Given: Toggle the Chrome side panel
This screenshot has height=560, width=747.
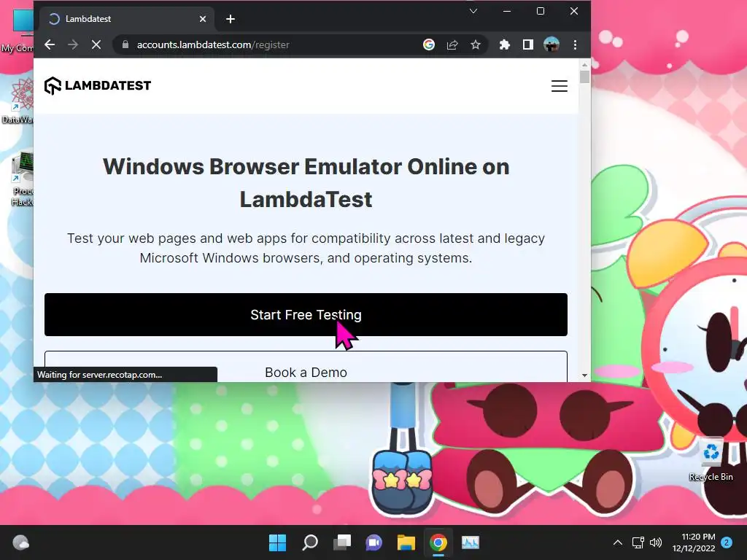Looking at the screenshot, I should coord(528,44).
